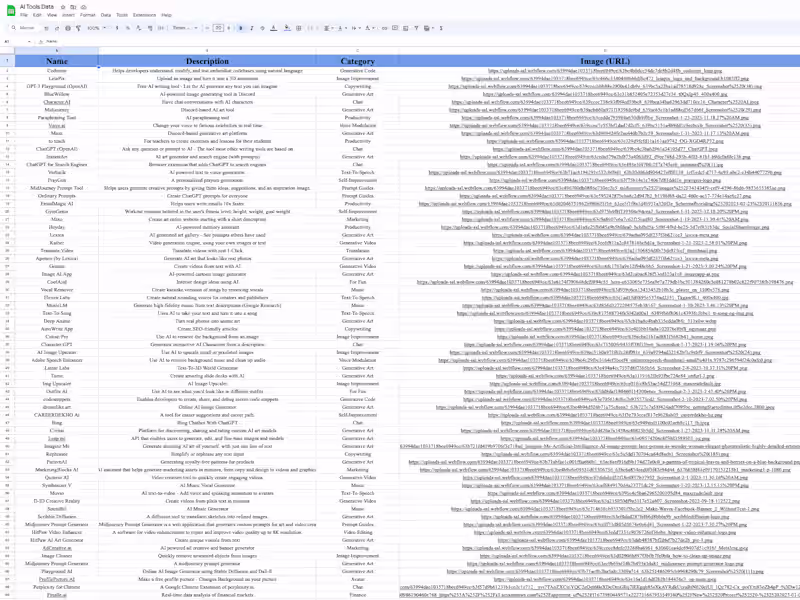
Task: Open the fill color picker
Action: (287, 28)
